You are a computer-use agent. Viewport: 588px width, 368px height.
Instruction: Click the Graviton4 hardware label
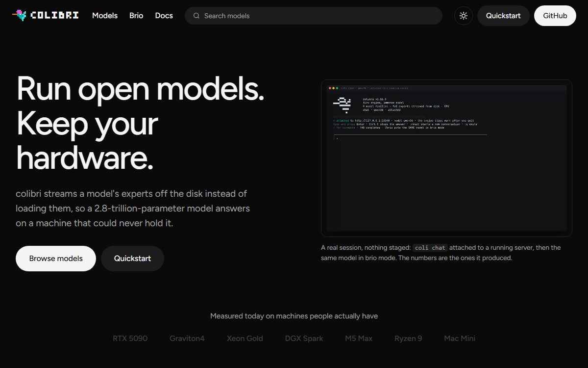[x=187, y=338]
